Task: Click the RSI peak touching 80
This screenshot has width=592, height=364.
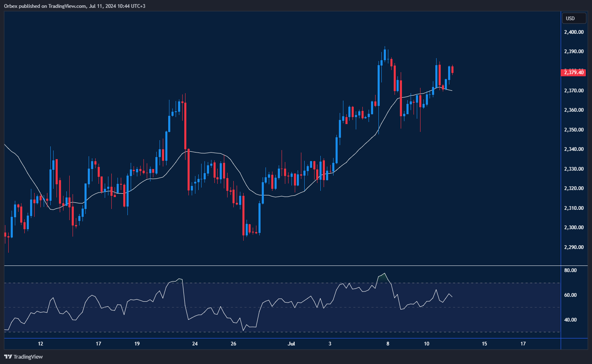Action: coord(384,273)
